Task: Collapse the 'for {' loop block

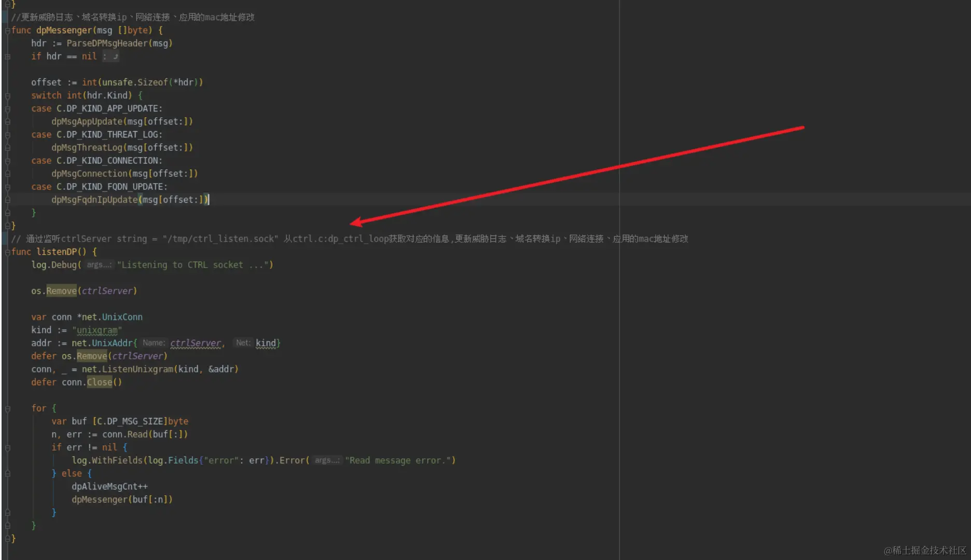Action: [7, 409]
